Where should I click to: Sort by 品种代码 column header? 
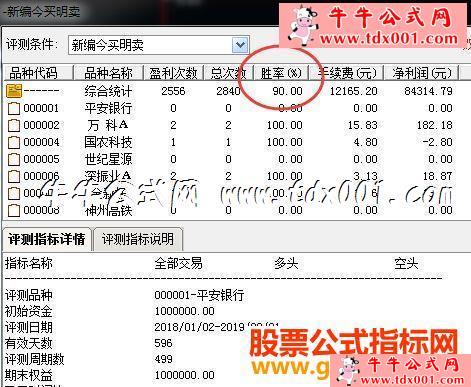pyautogui.click(x=37, y=73)
